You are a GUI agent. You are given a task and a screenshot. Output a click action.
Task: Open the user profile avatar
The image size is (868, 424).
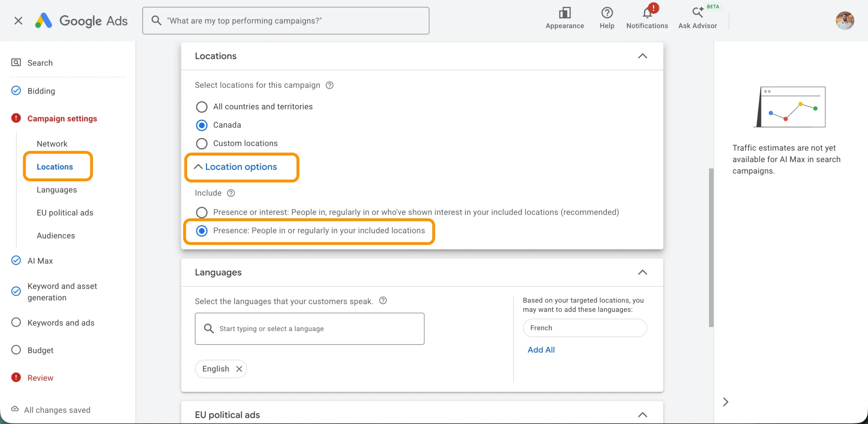pos(845,21)
